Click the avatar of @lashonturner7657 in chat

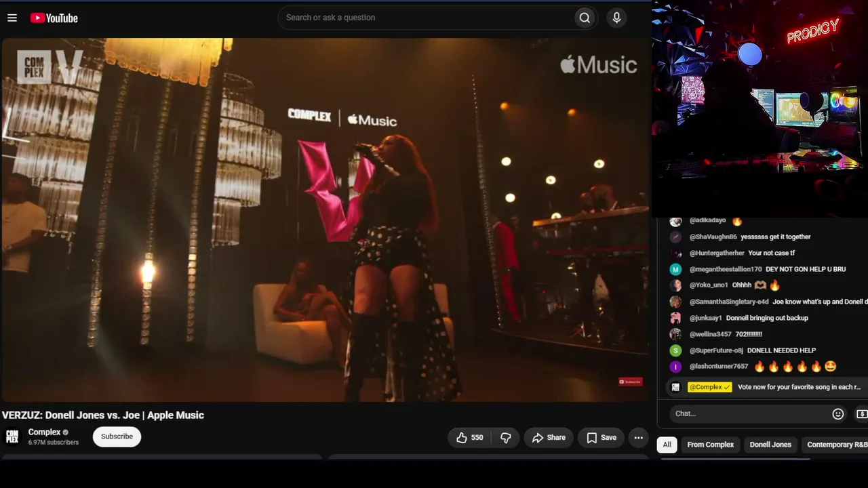(x=675, y=367)
